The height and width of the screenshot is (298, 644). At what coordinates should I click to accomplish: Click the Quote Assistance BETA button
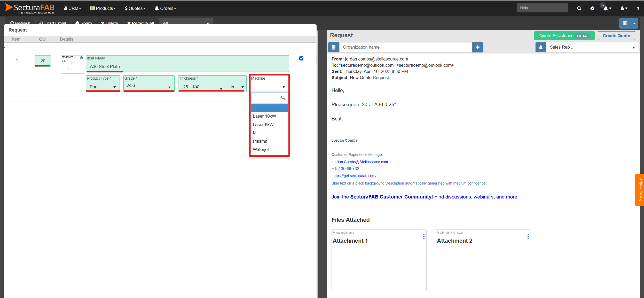[x=564, y=36]
